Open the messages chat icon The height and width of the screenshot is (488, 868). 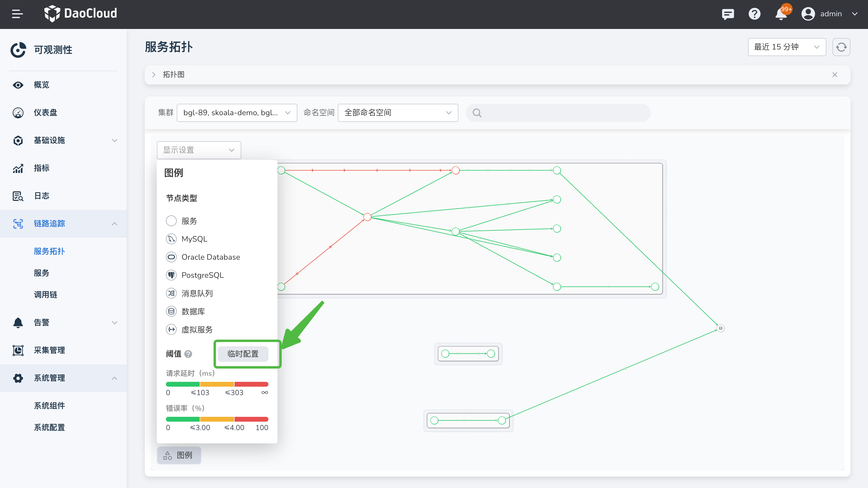coord(728,14)
